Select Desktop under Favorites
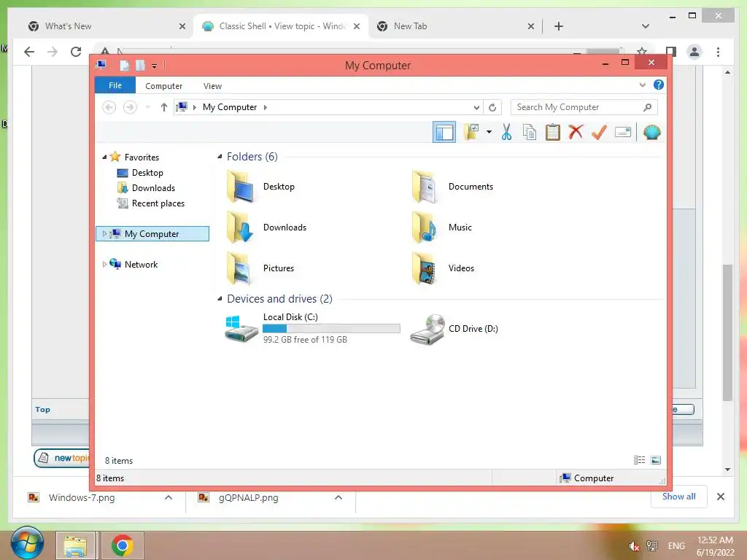This screenshot has height=560, width=747. tap(147, 172)
